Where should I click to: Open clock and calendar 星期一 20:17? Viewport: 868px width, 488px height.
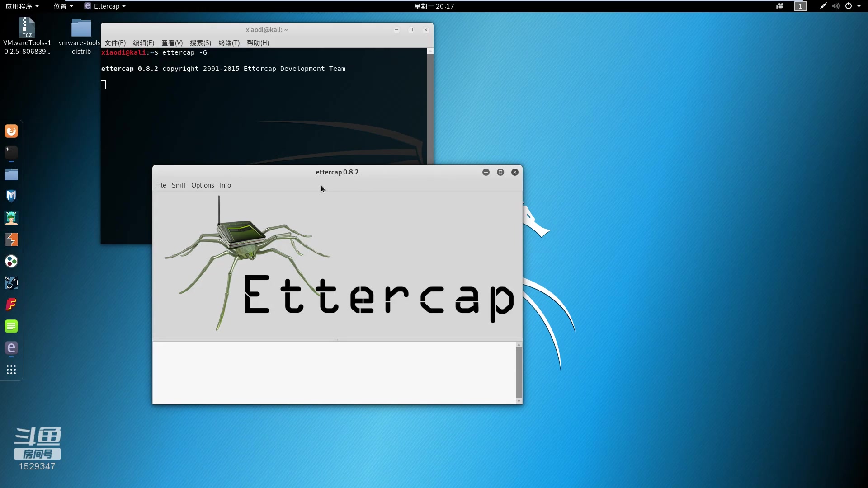click(x=434, y=6)
